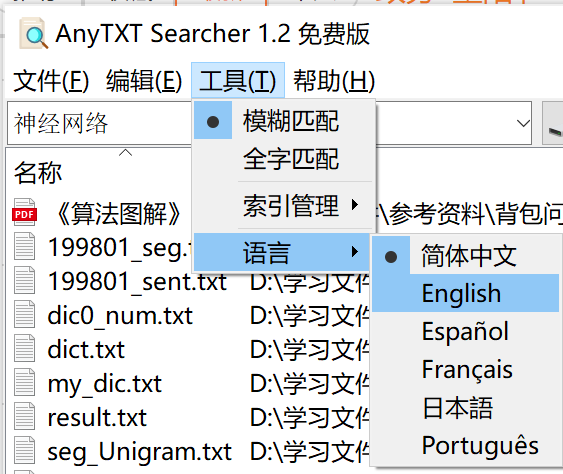
Task: Open the 编辑(E) menu
Action: tap(144, 81)
